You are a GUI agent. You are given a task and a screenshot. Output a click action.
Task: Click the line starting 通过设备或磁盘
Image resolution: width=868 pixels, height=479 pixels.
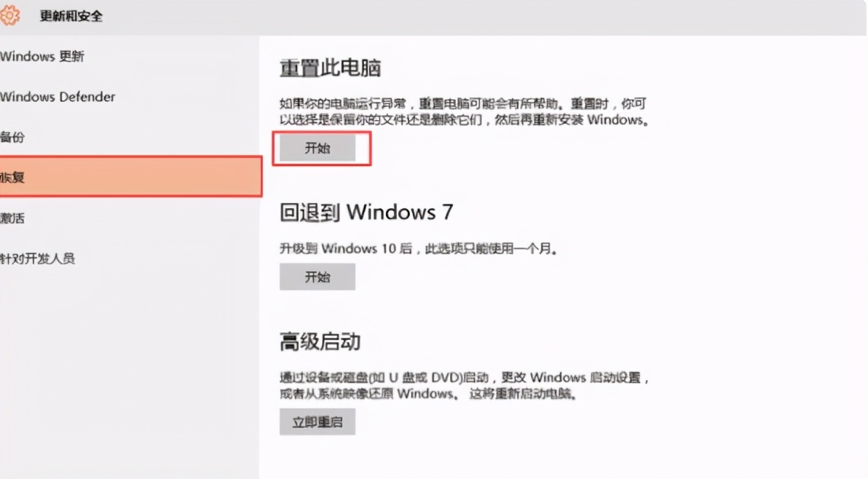coord(465,378)
